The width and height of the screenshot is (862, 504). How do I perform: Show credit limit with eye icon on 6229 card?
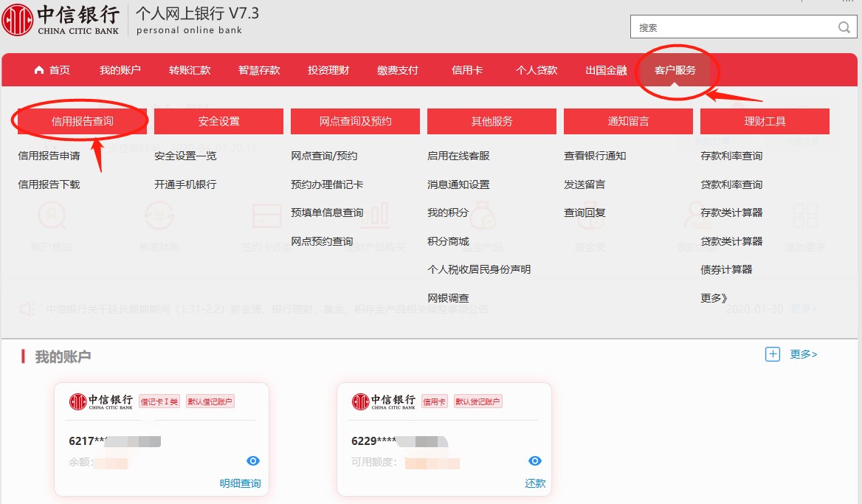pos(535,460)
